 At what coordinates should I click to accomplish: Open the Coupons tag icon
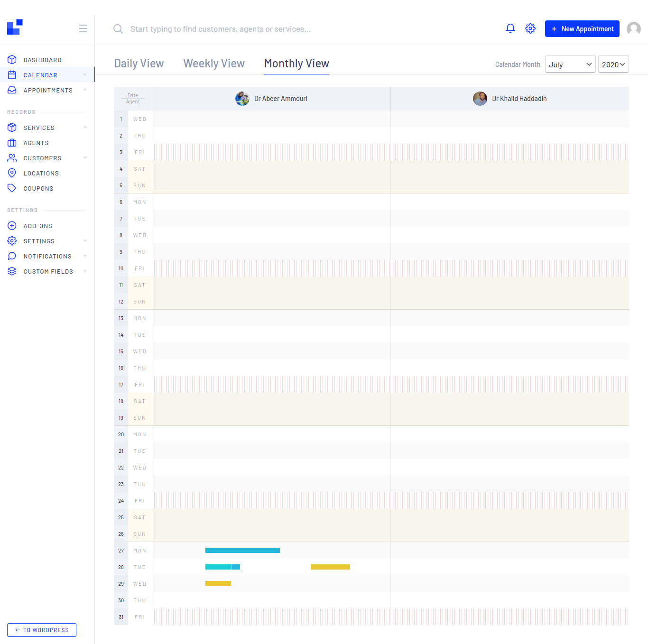tap(12, 188)
